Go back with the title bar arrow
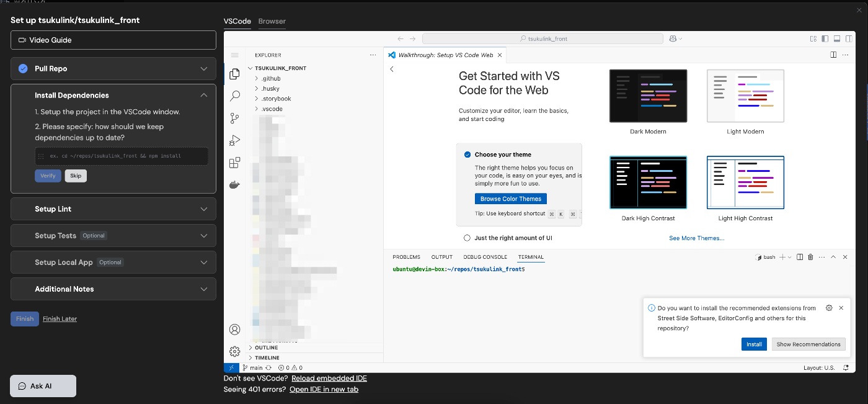This screenshot has width=868, height=404. pos(401,38)
